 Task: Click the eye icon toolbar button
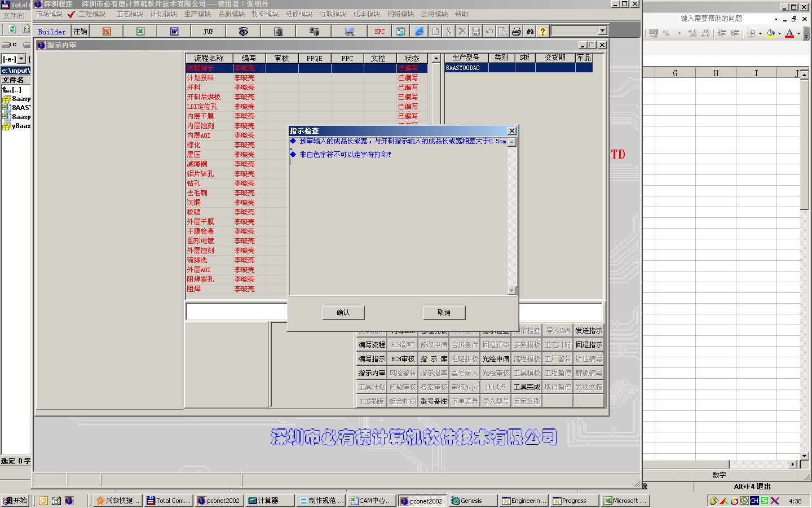point(243,32)
